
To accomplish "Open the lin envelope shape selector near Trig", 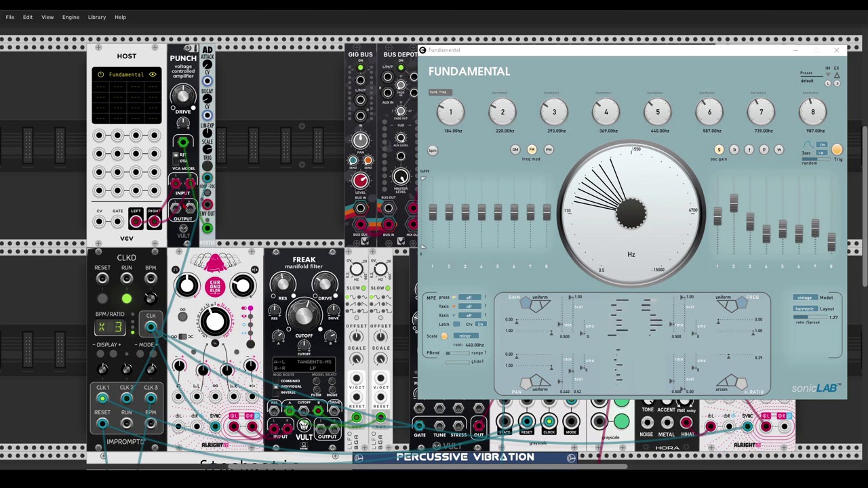I will (822, 144).
